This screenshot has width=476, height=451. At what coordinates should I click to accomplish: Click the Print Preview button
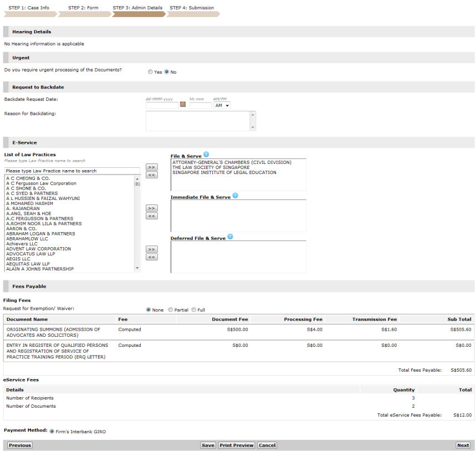click(237, 445)
